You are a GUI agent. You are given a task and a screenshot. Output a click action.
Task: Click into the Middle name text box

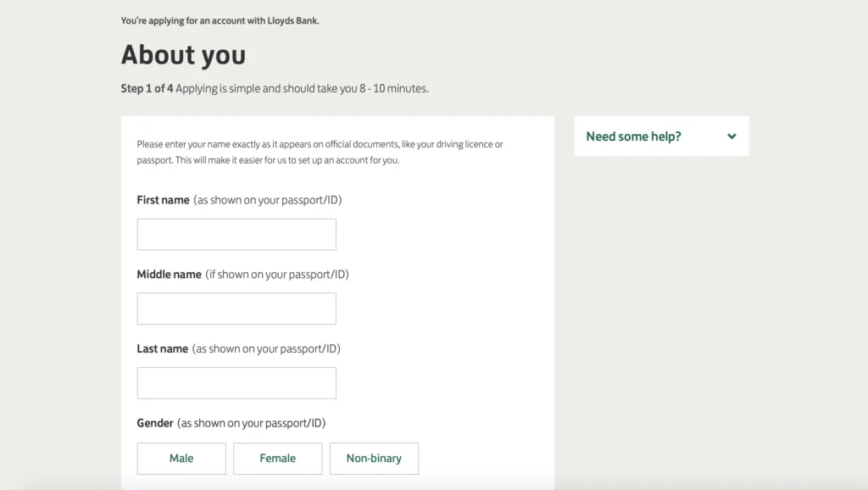[236, 309]
